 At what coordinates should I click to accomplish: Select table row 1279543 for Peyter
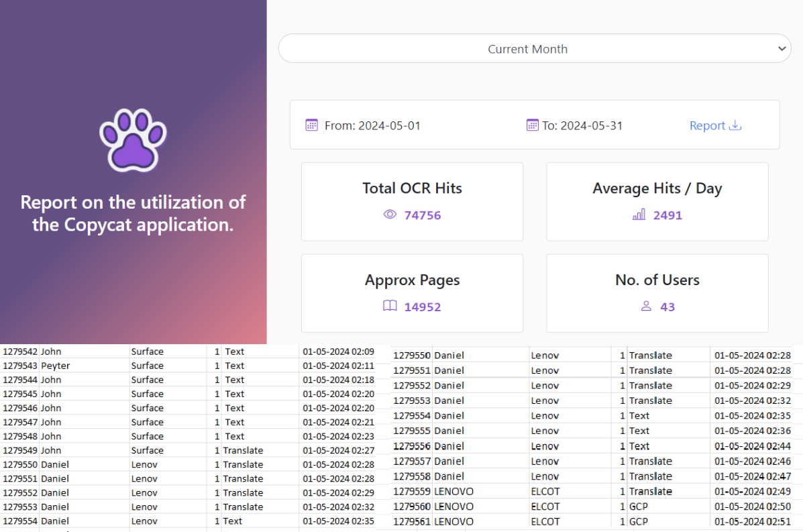134,365
